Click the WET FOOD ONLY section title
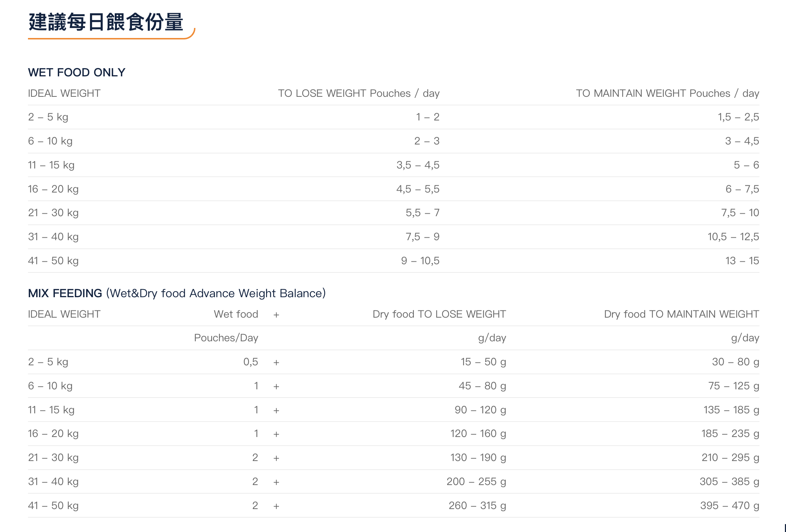 pyautogui.click(x=77, y=72)
